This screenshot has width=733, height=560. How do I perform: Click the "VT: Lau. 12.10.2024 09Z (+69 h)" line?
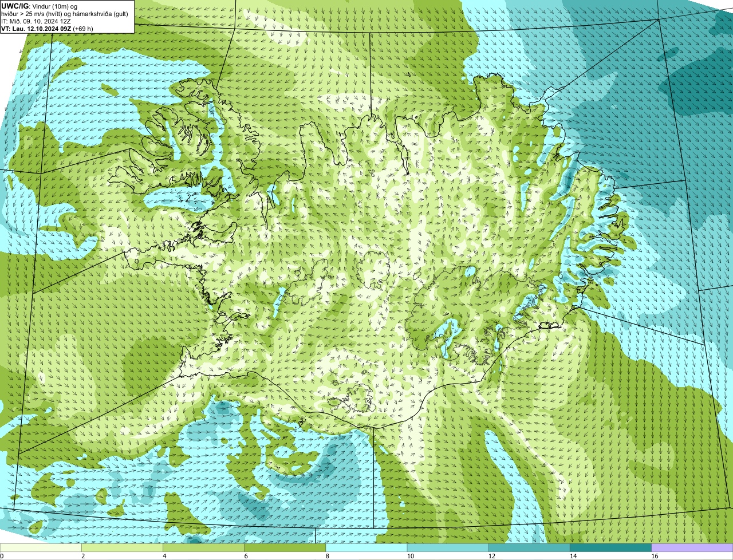[47, 28]
